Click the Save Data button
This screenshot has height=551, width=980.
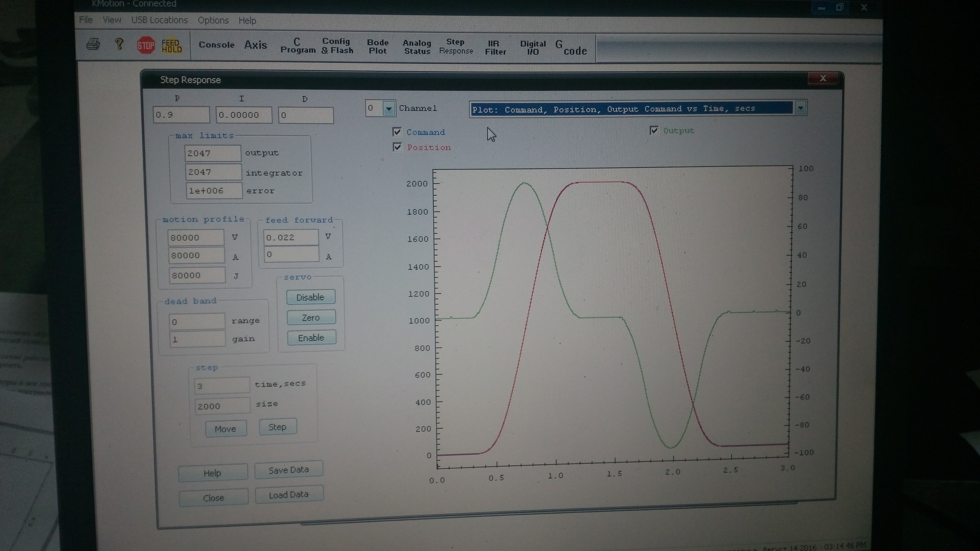click(288, 470)
